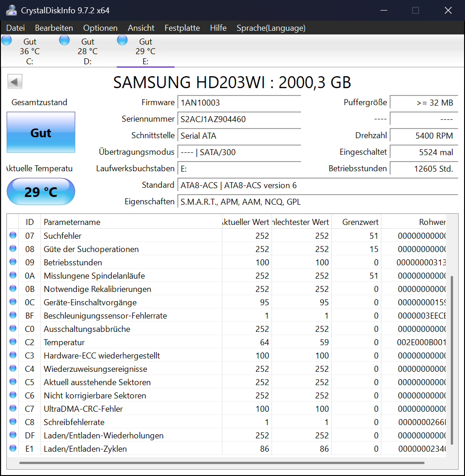Open the Datei menu
The width and height of the screenshot is (465, 476).
pos(16,28)
